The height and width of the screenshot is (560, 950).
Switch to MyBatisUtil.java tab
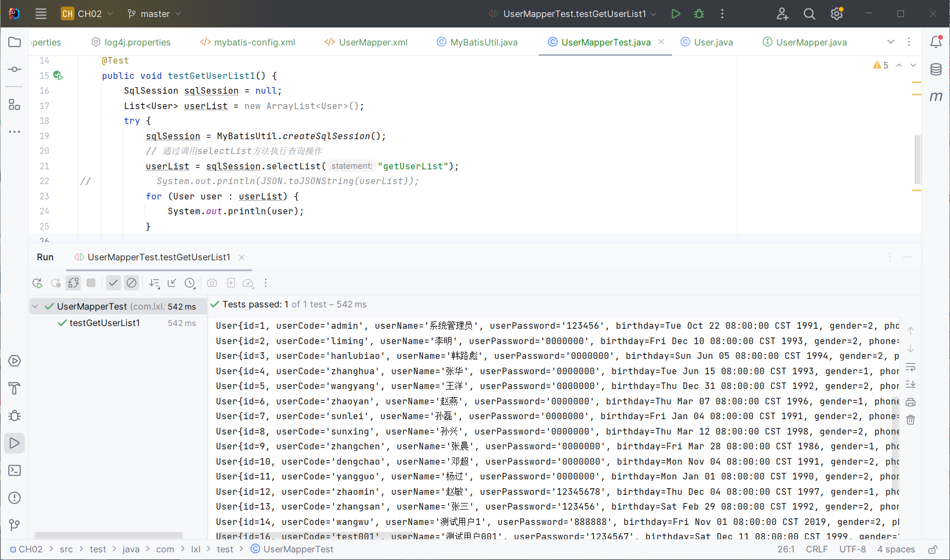click(x=477, y=42)
